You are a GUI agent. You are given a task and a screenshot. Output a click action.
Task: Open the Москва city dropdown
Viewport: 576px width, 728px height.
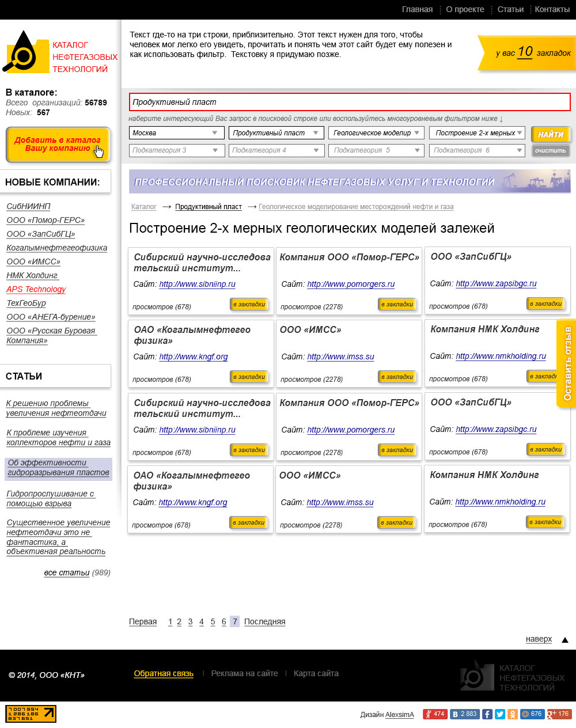click(177, 133)
